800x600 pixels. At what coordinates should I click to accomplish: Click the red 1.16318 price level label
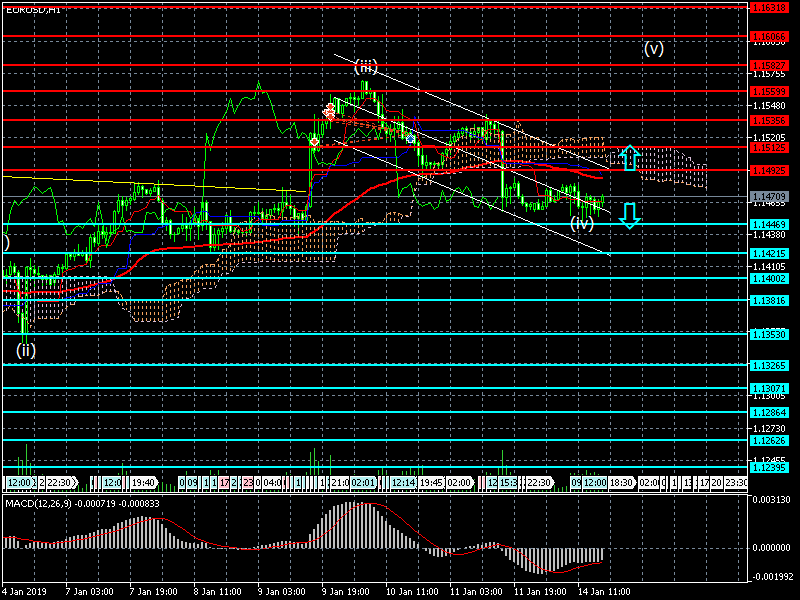[770, 7]
